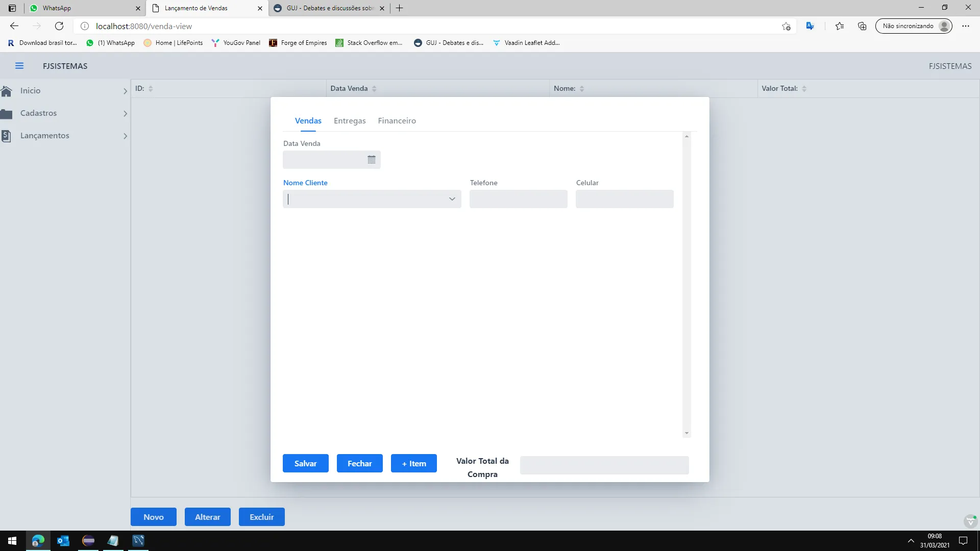Open the Data Venda calendar picker
Screen dimensions: 980x551
point(371,160)
